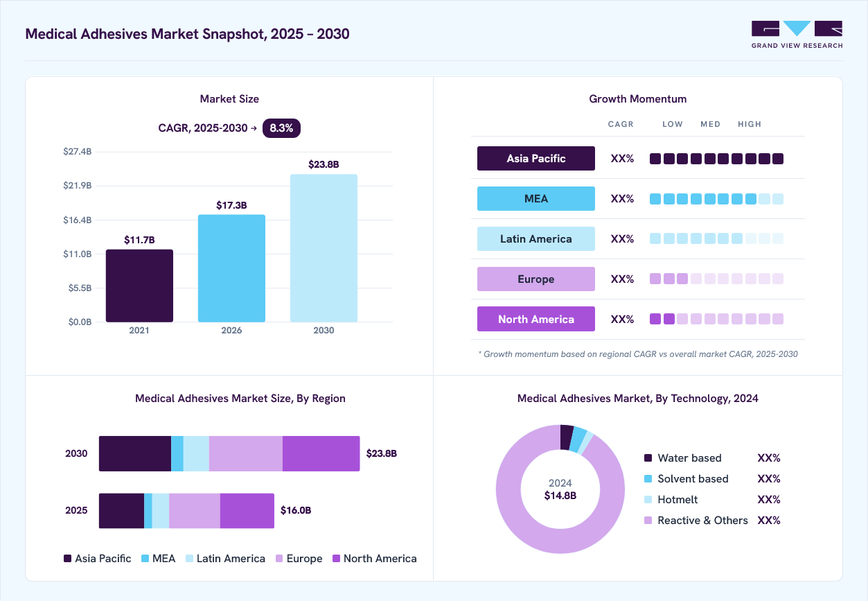Click the Solvent based legend swatch
Screen dimensions: 868x601
(x=648, y=479)
